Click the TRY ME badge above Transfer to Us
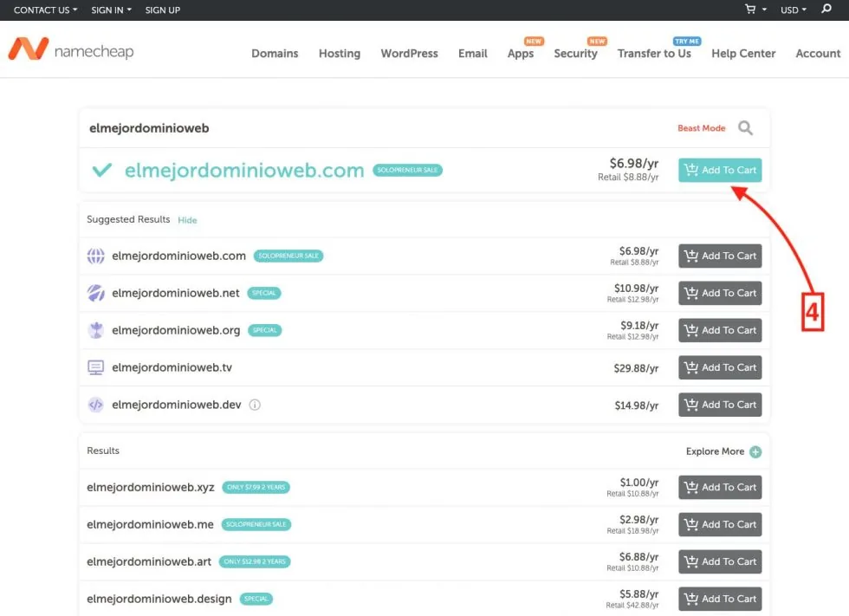 pos(686,41)
